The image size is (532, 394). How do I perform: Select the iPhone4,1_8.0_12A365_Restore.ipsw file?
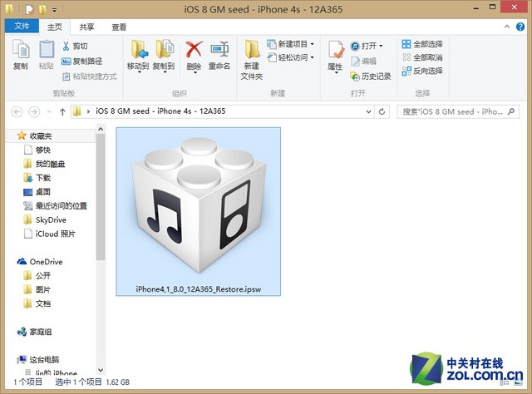(x=199, y=211)
